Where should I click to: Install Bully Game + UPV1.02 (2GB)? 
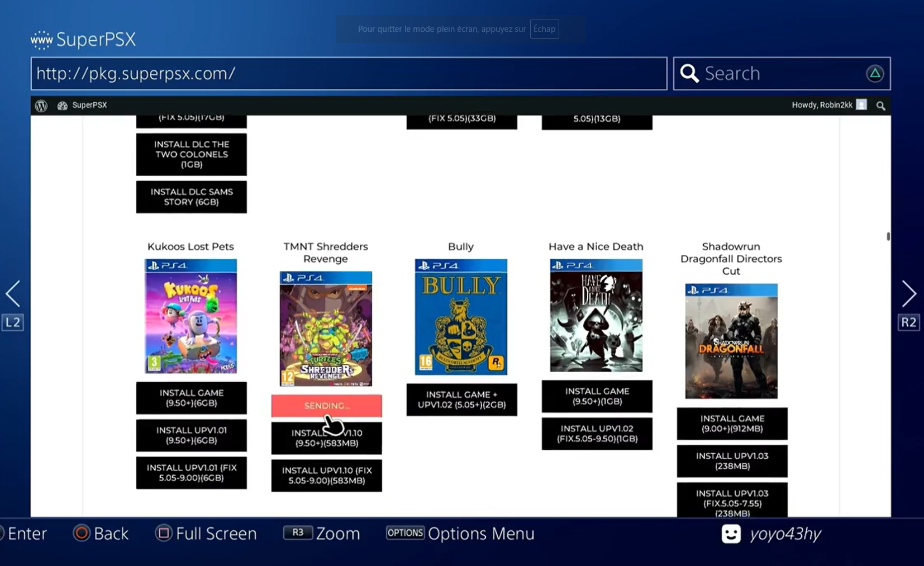[462, 399]
